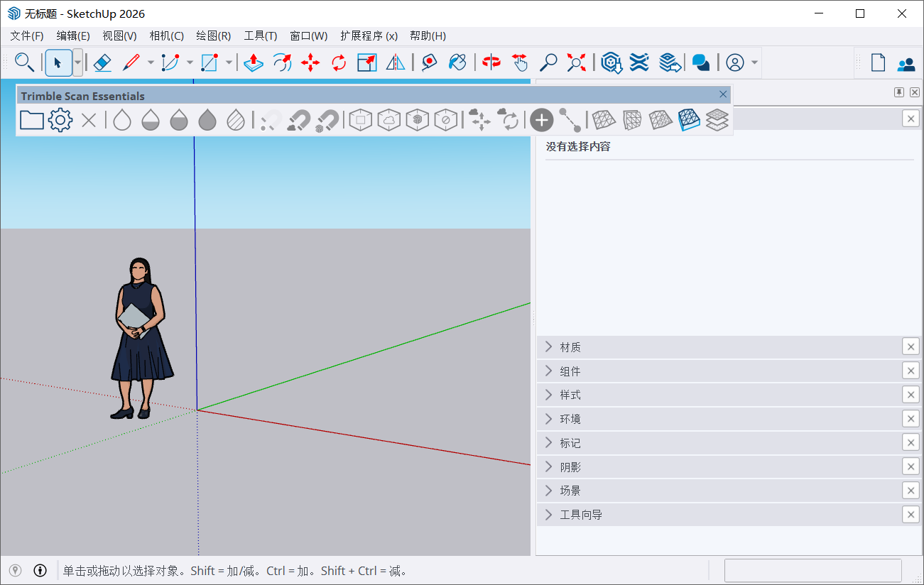
Task: Activate the pencil Line tool
Action: [x=131, y=62]
